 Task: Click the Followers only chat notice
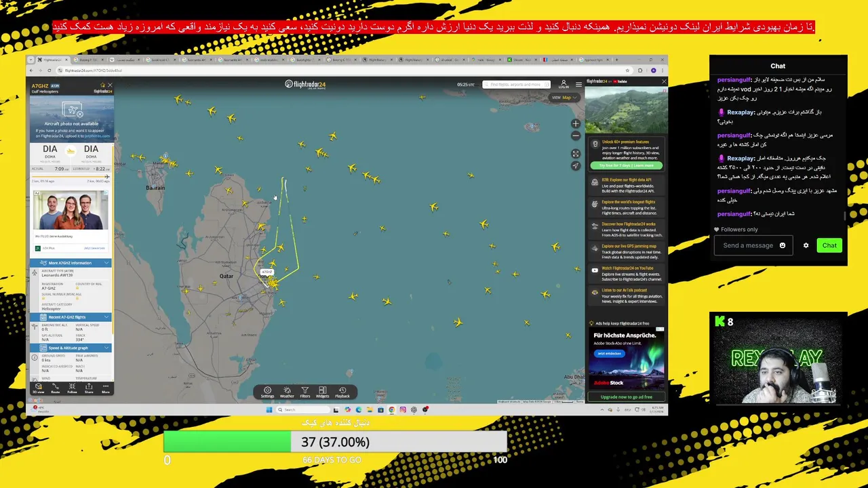click(735, 230)
